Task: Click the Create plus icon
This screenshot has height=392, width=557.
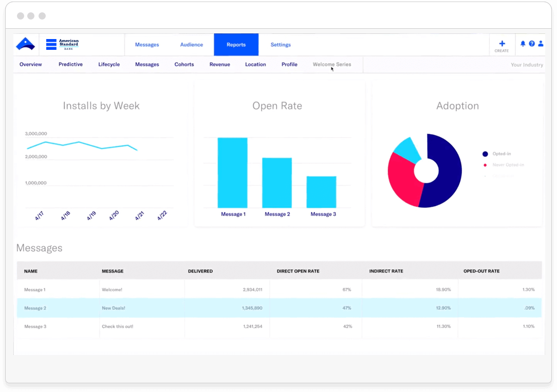Action: coord(502,44)
